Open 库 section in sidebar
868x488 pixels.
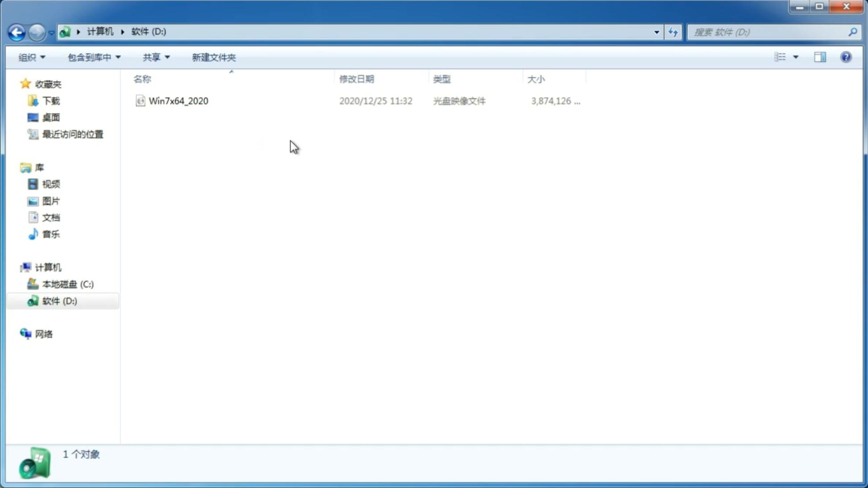coord(39,167)
